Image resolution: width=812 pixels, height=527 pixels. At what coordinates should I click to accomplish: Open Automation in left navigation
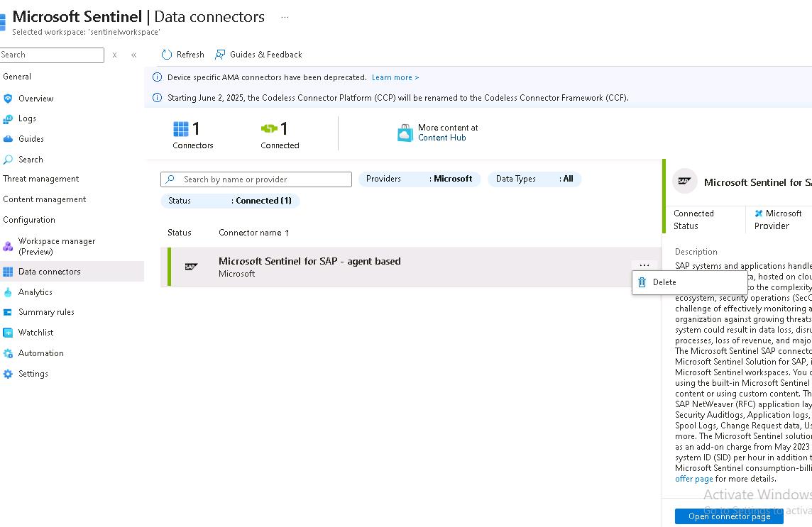coord(40,353)
